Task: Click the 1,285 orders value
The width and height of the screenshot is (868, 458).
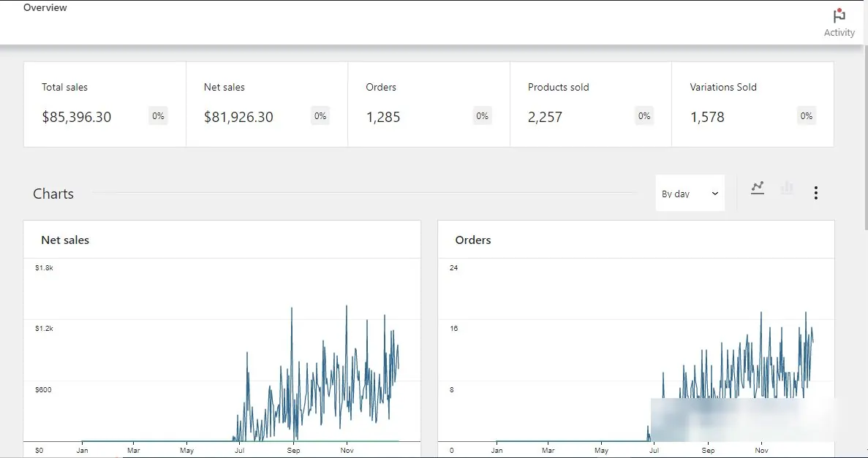Action: pos(383,118)
